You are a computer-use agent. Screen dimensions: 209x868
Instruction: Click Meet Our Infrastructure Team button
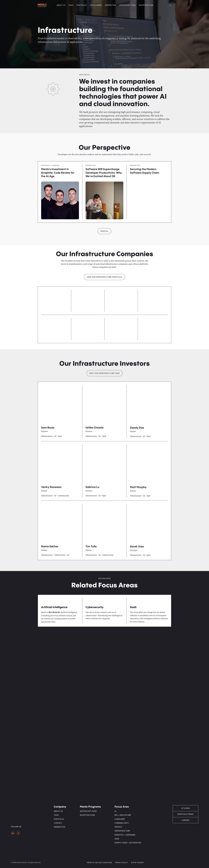point(104,373)
